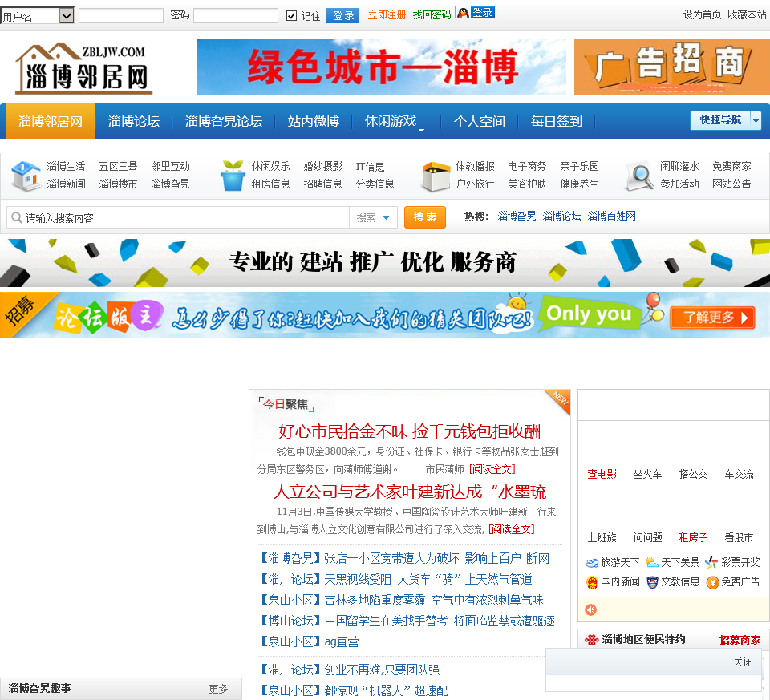The height and width of the screenshot is (700, 770).
Task: Open the 淄博新闻 category link
Action: point(66,184)
